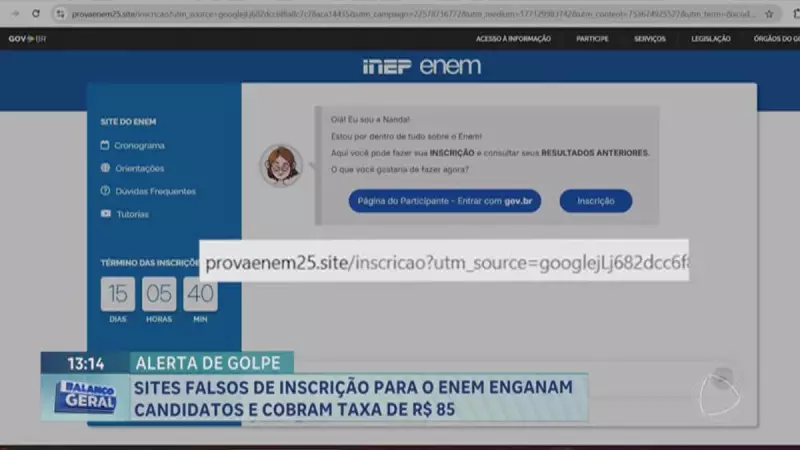
Task: Open the Participe menu item
Action: pyautogui.click(x=592, y=39)
